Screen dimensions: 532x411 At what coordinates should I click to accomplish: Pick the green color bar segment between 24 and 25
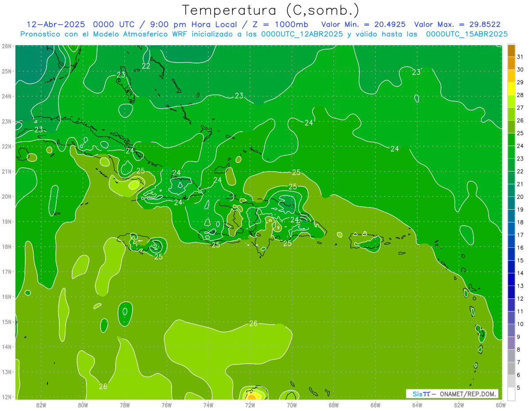[x=511, y=140]
